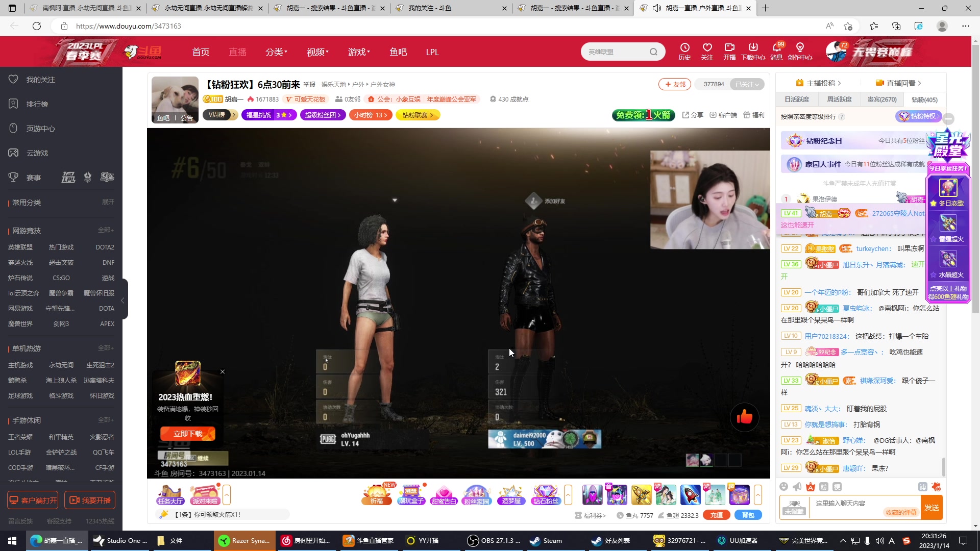Switch to the 周活跃度 tab
980x551 pixels.
pos(839,99)
